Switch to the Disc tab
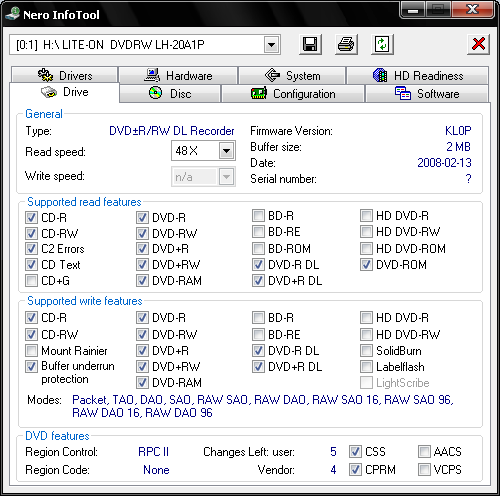 pos(170,94)
